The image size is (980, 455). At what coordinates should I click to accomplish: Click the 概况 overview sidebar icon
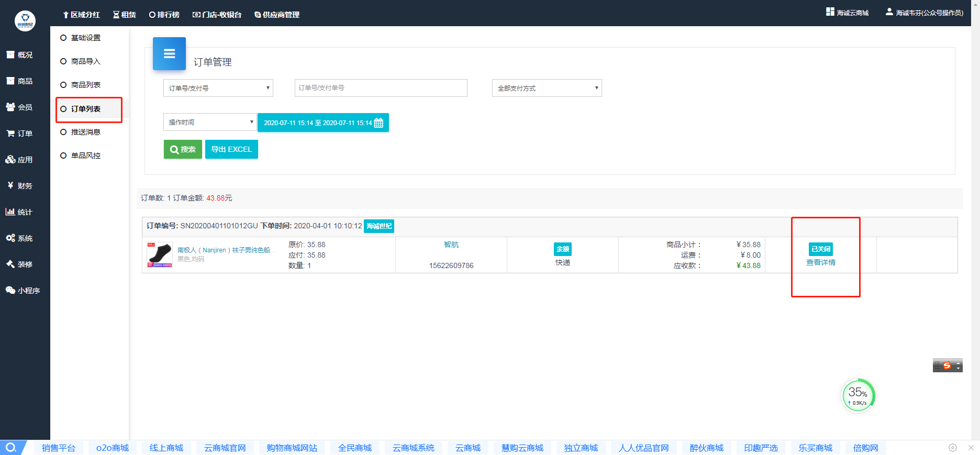click(10, 55)
